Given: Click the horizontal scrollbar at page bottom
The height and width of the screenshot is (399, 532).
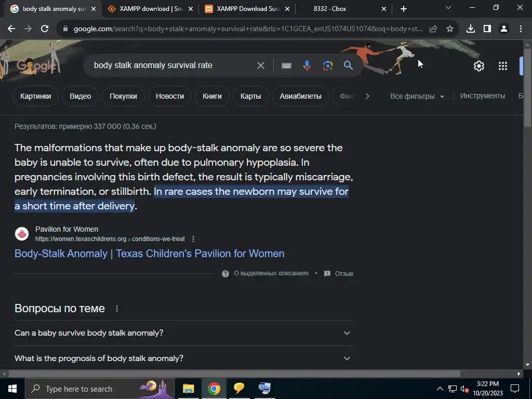Looking at the screenshot, I should tap(234, 374).
